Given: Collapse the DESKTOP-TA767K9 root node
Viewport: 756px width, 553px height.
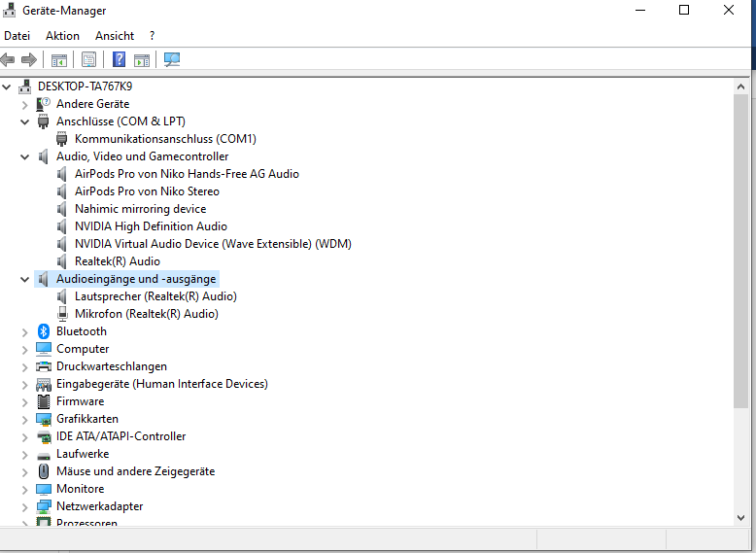Looking at the screenshot, I should [x=7, y=86].
